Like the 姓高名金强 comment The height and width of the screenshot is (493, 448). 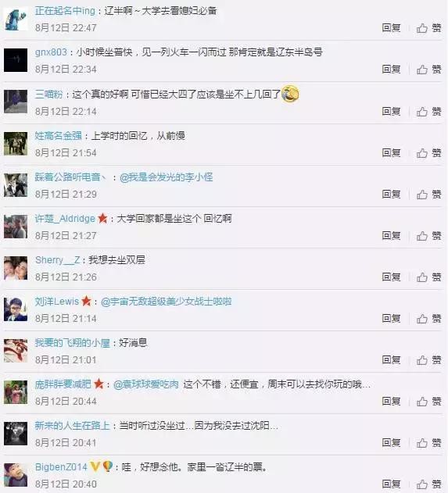coord(428,153)
